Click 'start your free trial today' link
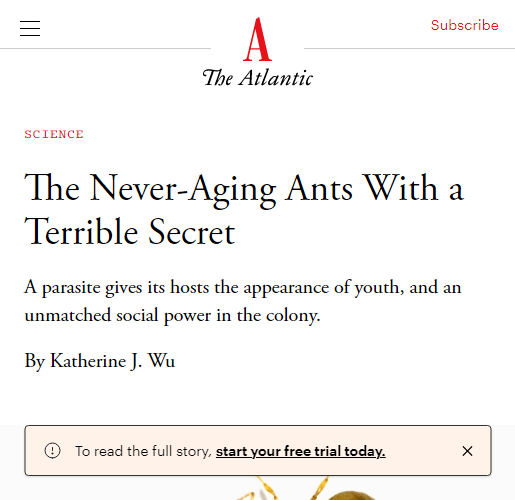Viewport: 515px width, 500px height. click(x=301, y=451)
